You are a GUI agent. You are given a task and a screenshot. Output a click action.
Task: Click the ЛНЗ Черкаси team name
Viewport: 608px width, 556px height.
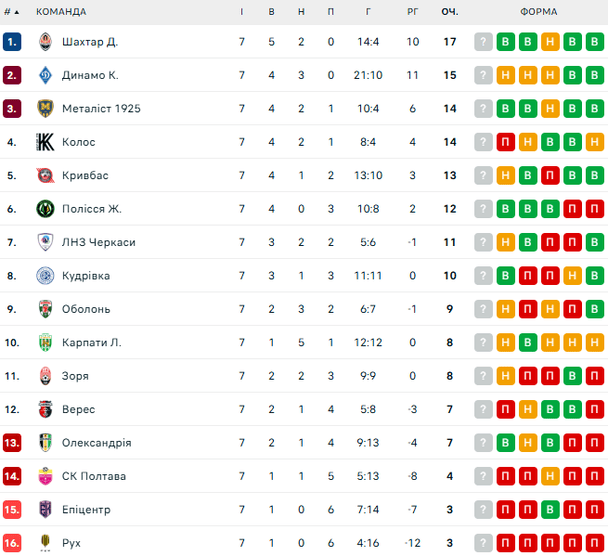point(98,242)
